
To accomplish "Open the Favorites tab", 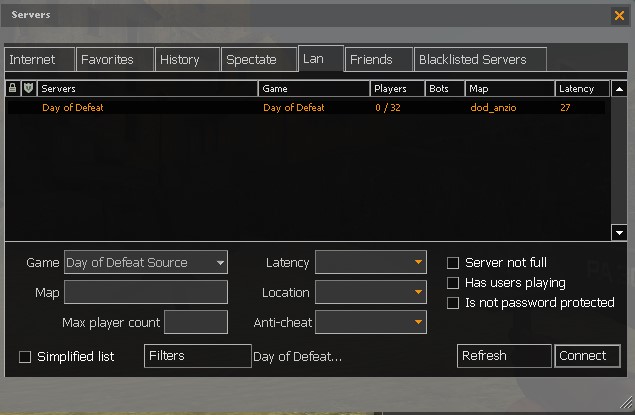I will (114, 60).
